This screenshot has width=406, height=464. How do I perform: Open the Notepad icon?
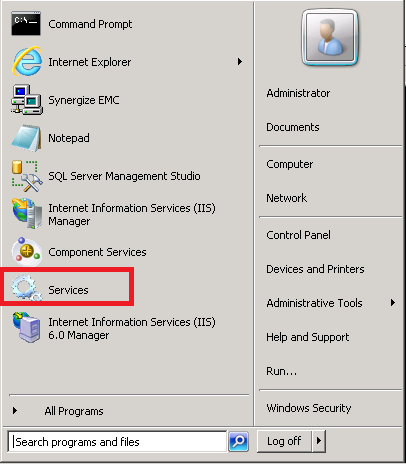tap(26, 138)
